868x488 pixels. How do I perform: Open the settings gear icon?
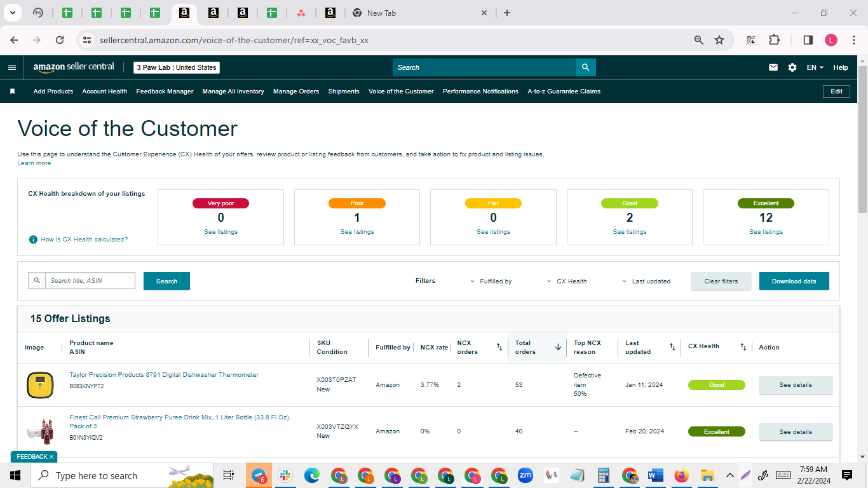pyautogui.click(x=792, y=67)
